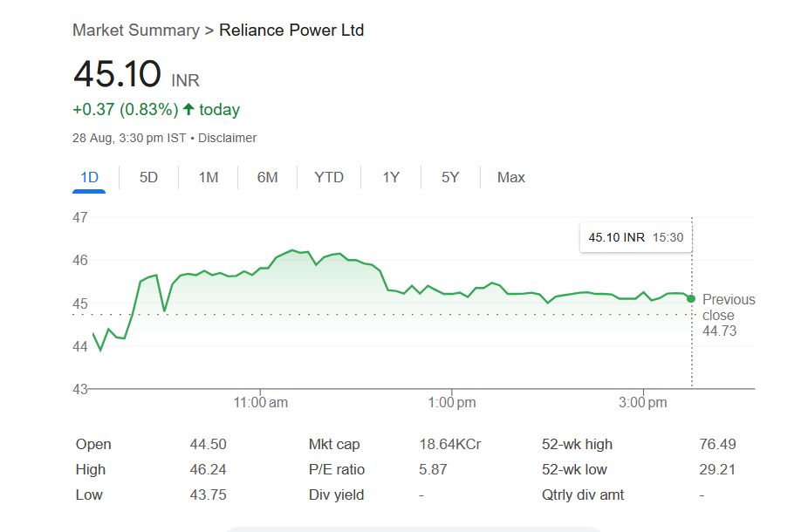The width and height of the screenshot is (808, 532).
Task: Select the YTD range tab
Action: [329, 178]
